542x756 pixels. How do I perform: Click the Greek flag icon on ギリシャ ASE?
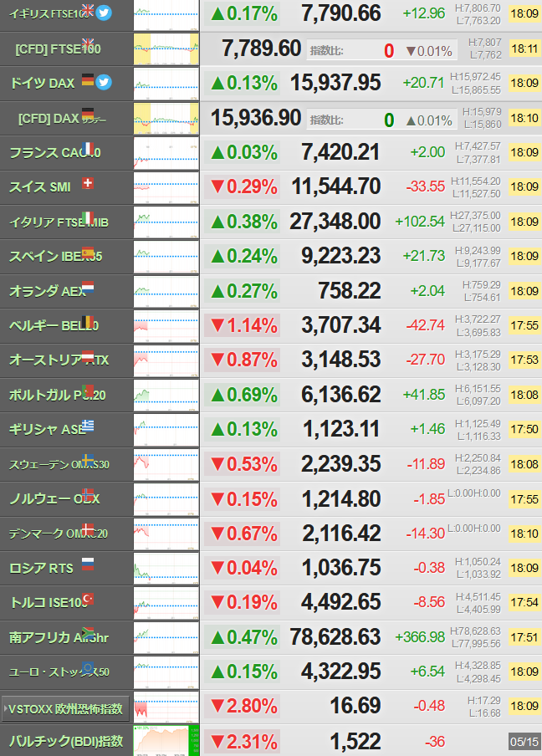(88, 426)
